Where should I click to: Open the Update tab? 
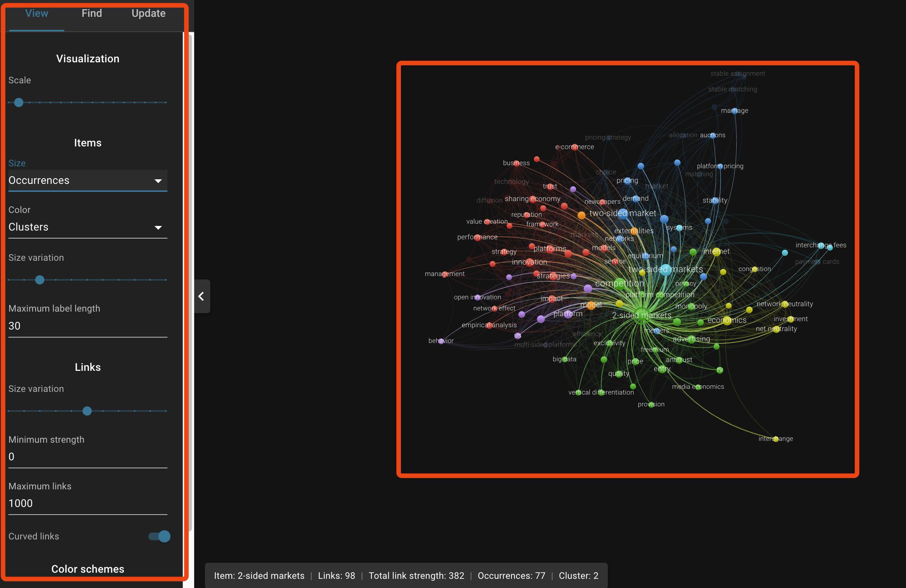point(148,14)
